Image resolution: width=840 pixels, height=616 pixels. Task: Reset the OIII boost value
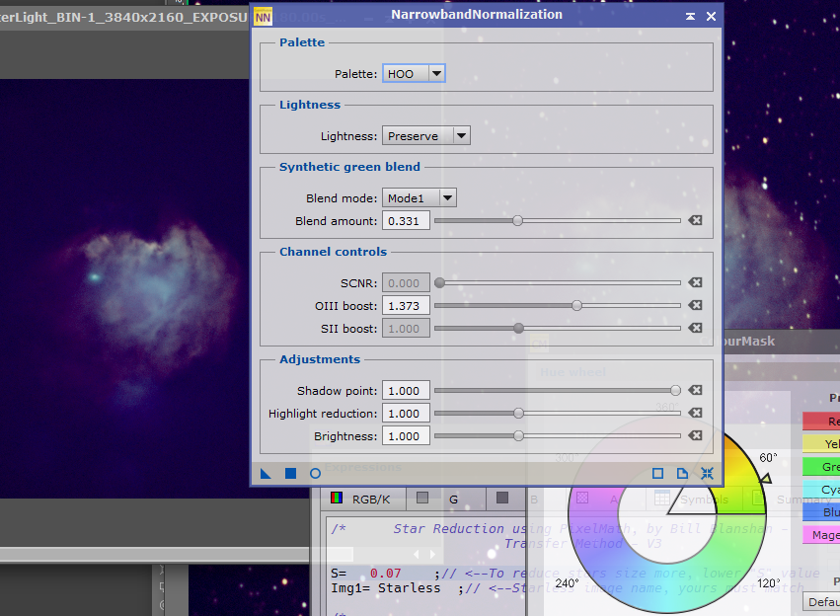click(695, 305)
